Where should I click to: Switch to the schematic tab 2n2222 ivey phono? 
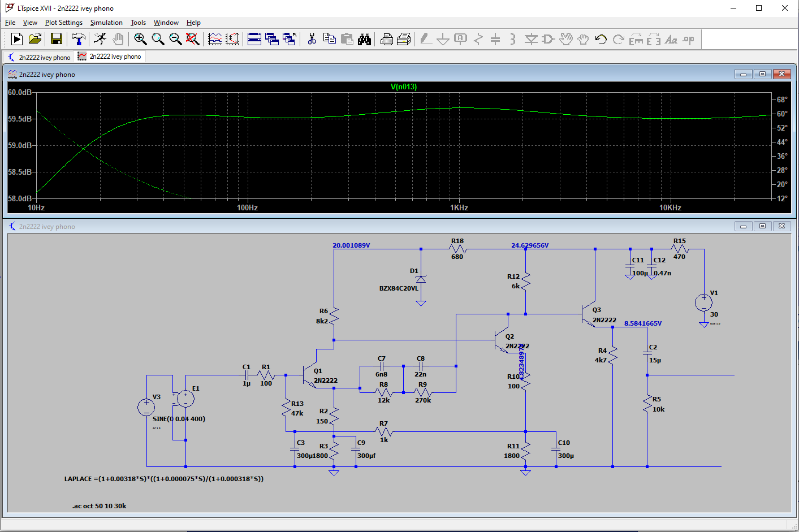pyautogui.click(x=39, y=57)
